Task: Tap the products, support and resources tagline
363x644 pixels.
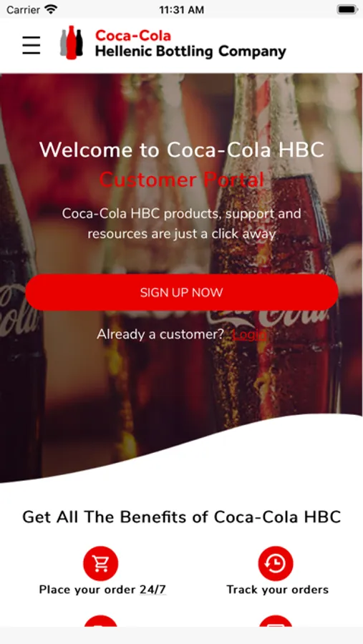Action: (182, 224)
